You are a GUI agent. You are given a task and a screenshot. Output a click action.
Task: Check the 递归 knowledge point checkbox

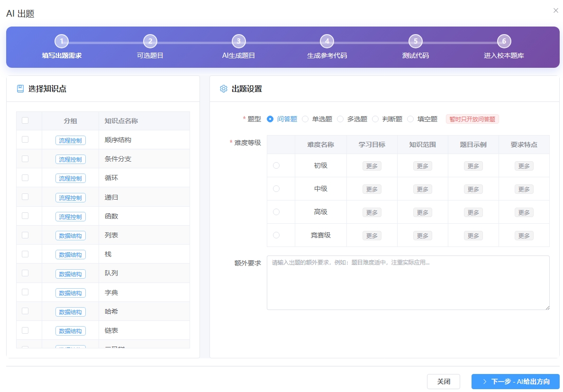click(25, 197)
